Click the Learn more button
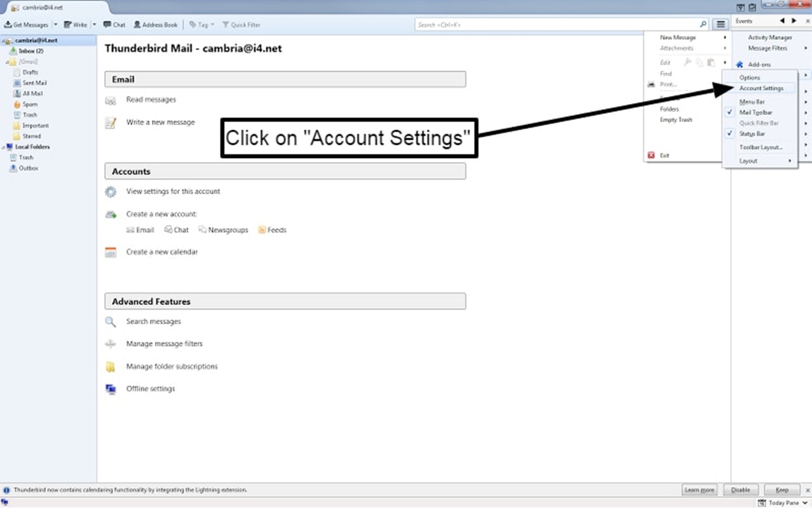The height and width of the screenshot is (508, 812). pos(700,490)
